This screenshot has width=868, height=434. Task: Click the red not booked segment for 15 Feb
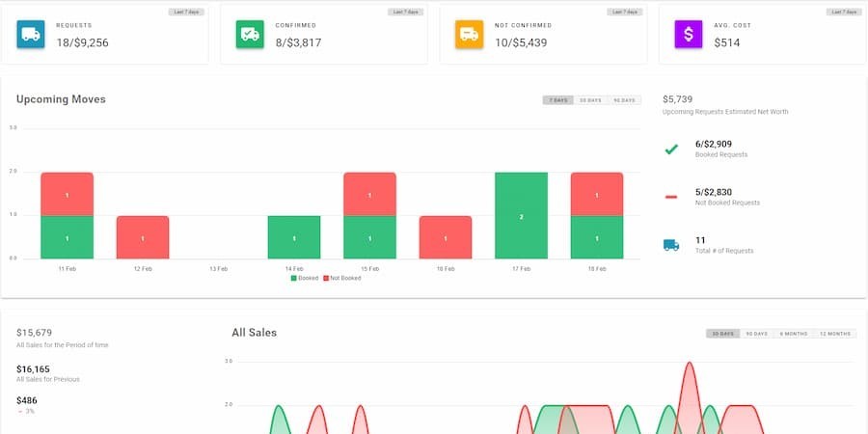(x=369, y=194)
